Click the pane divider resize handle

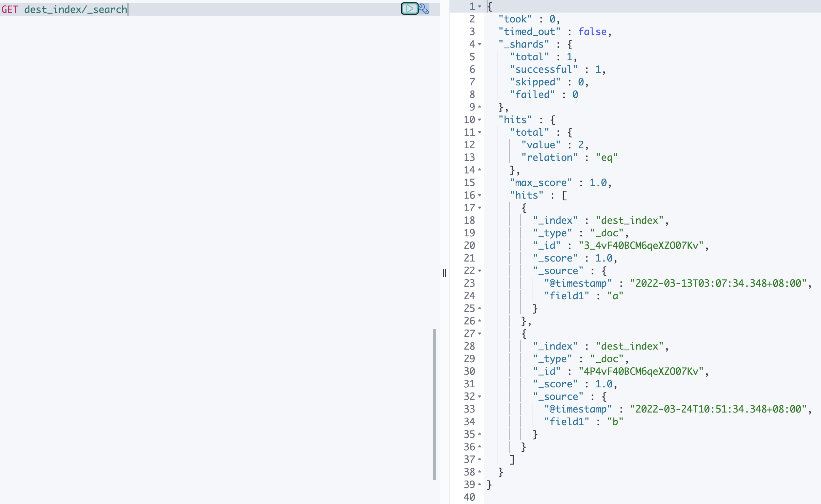pos(445,273)
